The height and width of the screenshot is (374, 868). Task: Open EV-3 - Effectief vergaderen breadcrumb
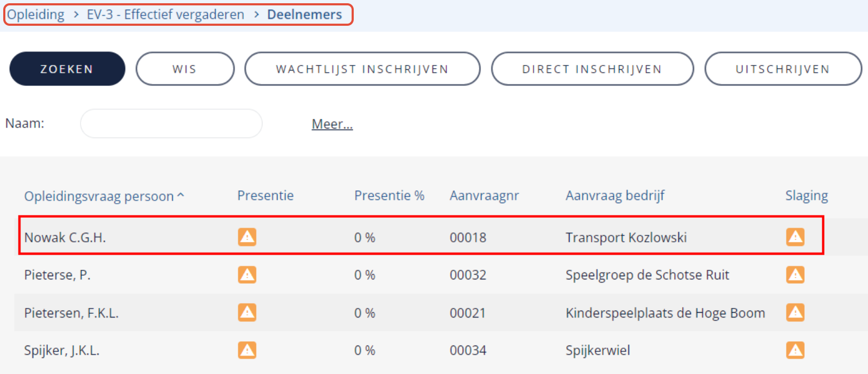(165, 15)
